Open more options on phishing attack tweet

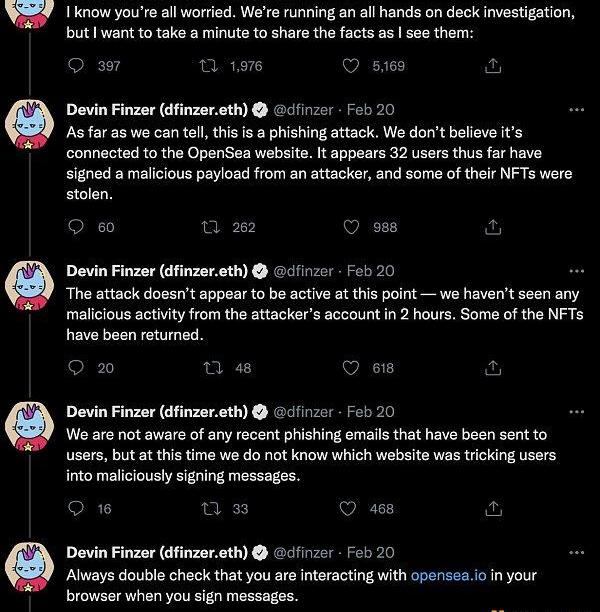(x=576, y=109)
